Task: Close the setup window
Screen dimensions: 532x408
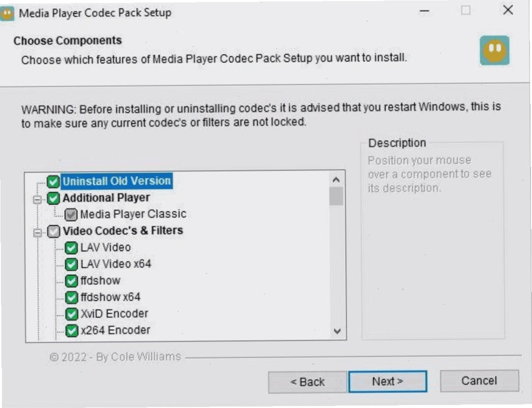Action: [x=508, y=10]
